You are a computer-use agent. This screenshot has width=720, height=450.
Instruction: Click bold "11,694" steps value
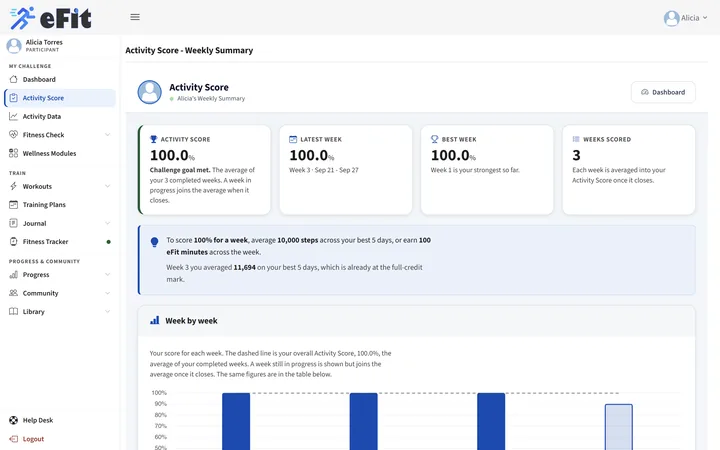pos(244,267)
